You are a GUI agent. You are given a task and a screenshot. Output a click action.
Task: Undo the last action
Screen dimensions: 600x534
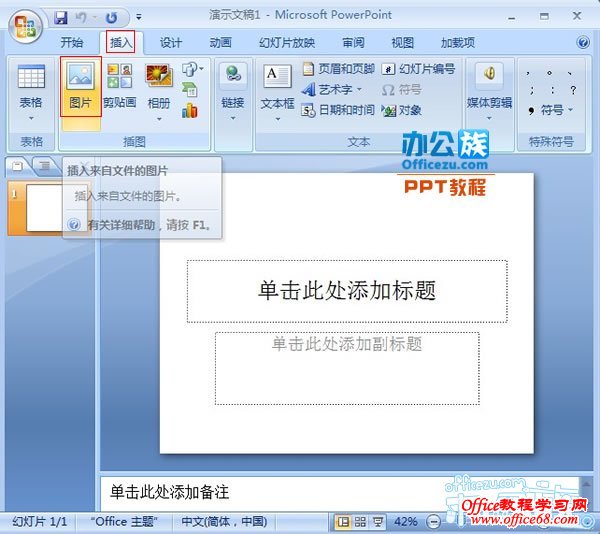point(81,17)
